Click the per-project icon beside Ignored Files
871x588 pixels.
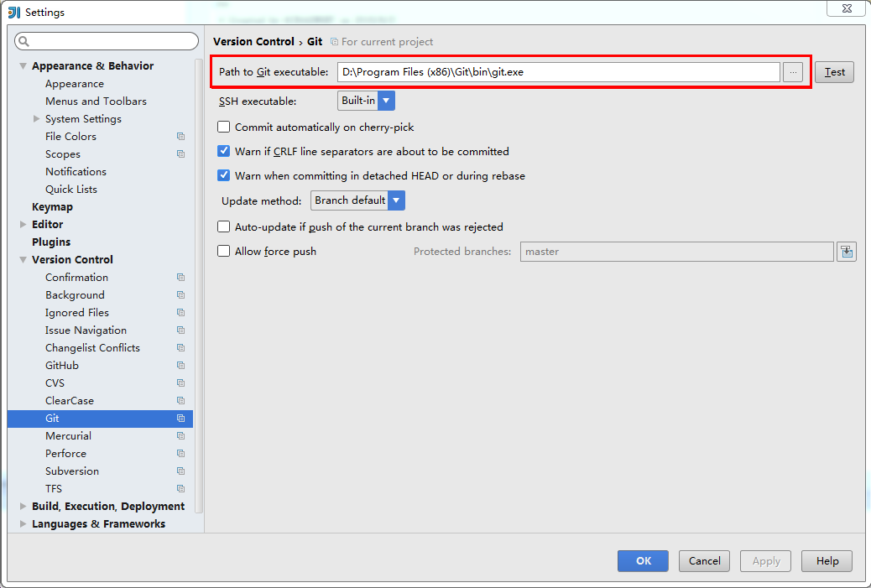point(180,313)
